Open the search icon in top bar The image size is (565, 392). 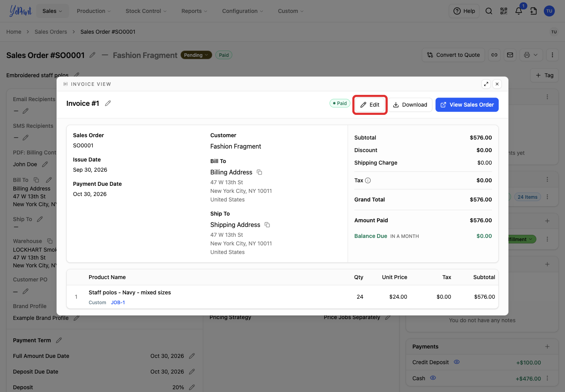[x=489, y=11]
